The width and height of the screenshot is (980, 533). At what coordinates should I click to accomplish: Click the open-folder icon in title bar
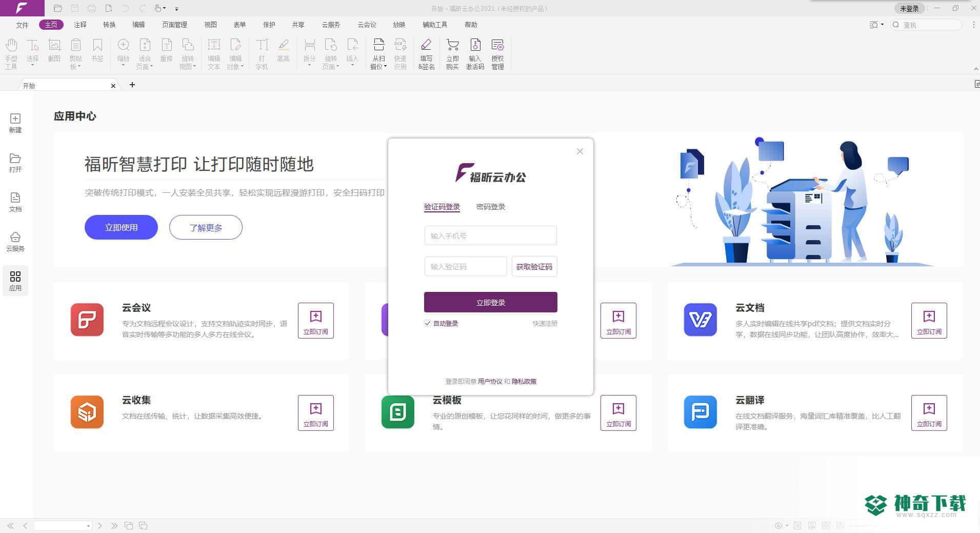(x=57, y=8)
